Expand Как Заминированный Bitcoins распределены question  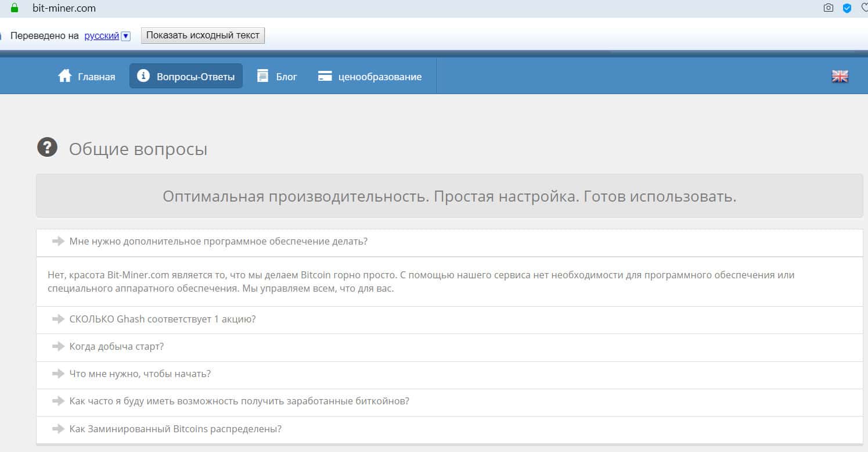175,429
